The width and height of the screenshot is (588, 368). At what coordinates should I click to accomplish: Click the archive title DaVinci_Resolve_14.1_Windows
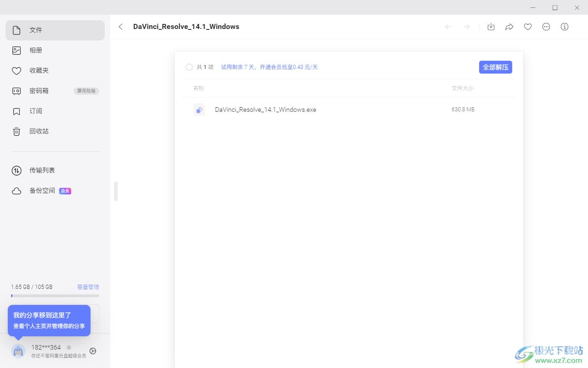coord(186,27)
